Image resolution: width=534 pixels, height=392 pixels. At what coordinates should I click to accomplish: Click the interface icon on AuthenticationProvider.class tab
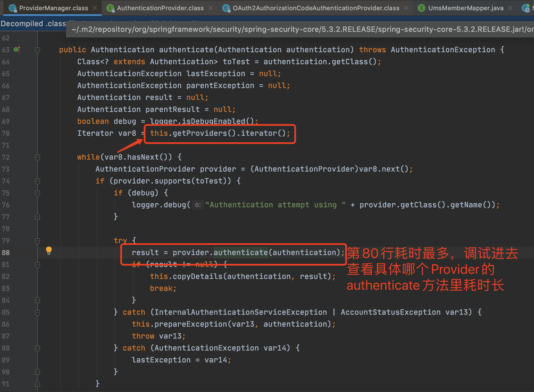tap(110, 8)
